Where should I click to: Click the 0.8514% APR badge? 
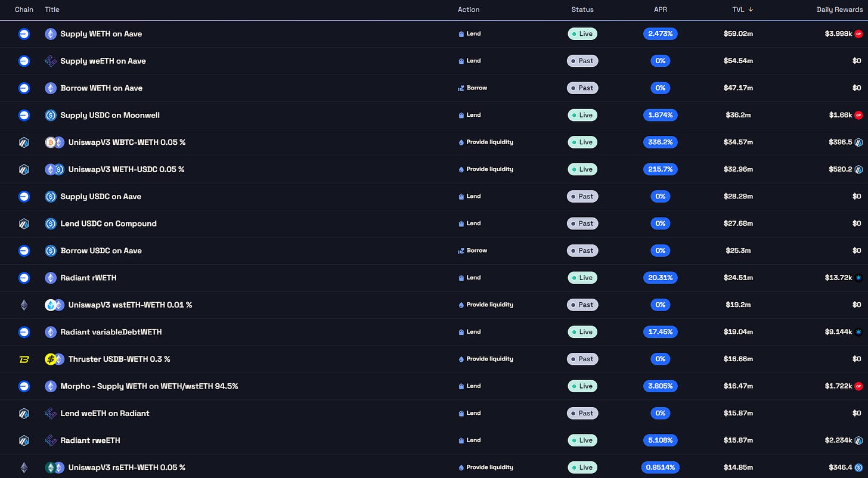click(x=661, y=468)
